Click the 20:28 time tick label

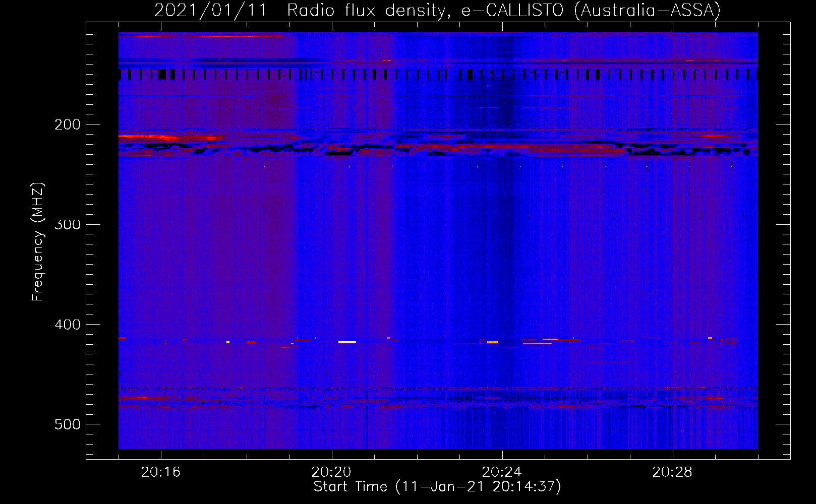click(x=672, y=472)
